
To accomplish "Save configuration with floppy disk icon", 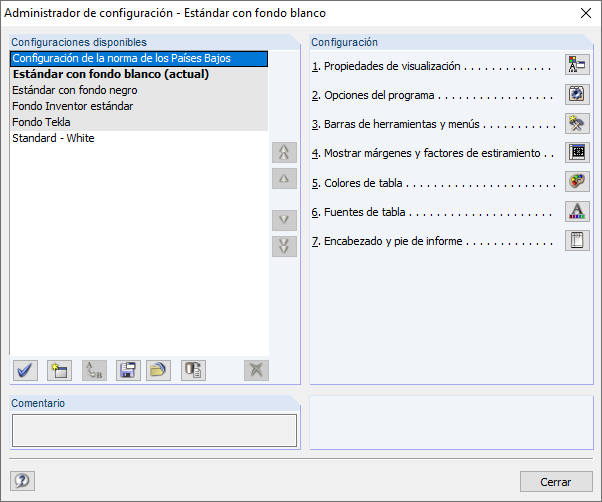I will [128, 370].
